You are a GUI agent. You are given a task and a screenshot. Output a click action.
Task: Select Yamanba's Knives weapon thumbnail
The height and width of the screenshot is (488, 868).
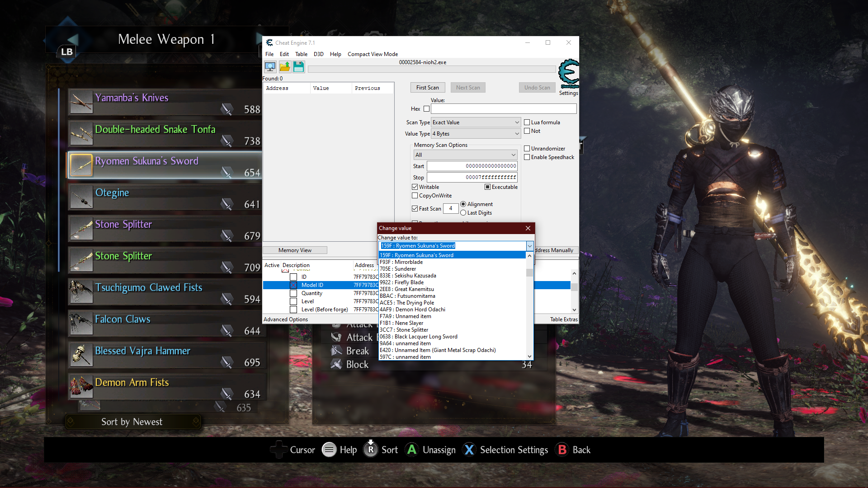(x=81, y=102)
